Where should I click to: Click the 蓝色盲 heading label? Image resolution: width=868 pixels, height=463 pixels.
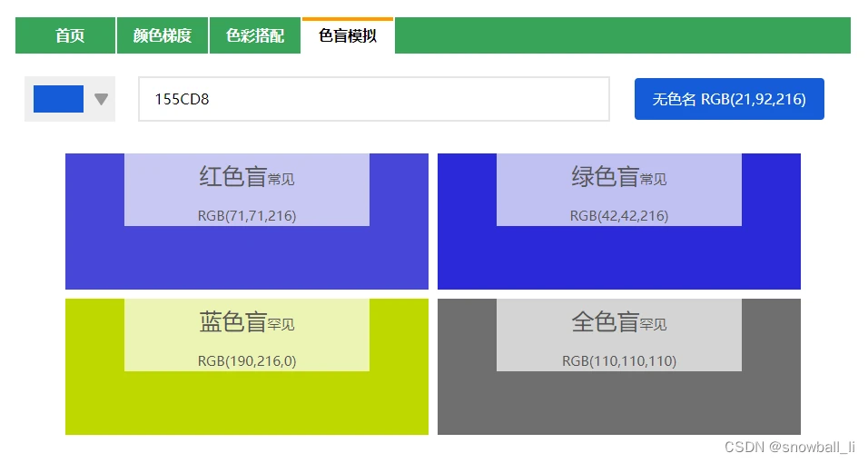[233, 321]
